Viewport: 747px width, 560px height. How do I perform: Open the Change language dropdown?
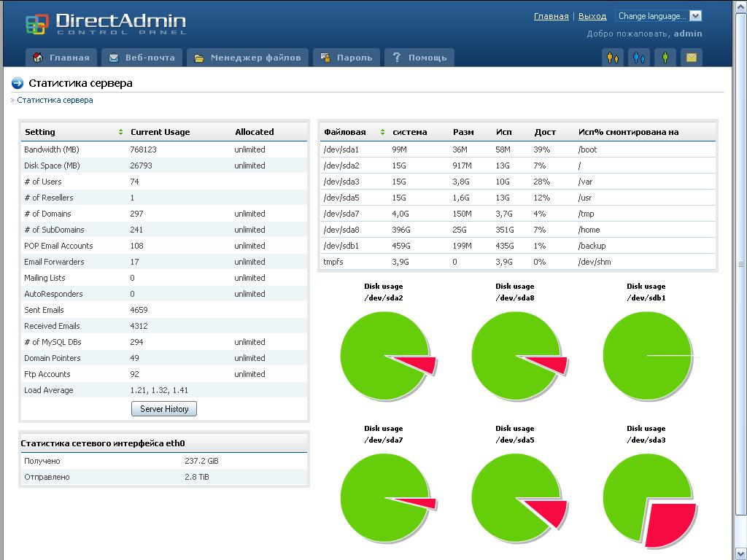pyautogui.click(x=659, y=16)
